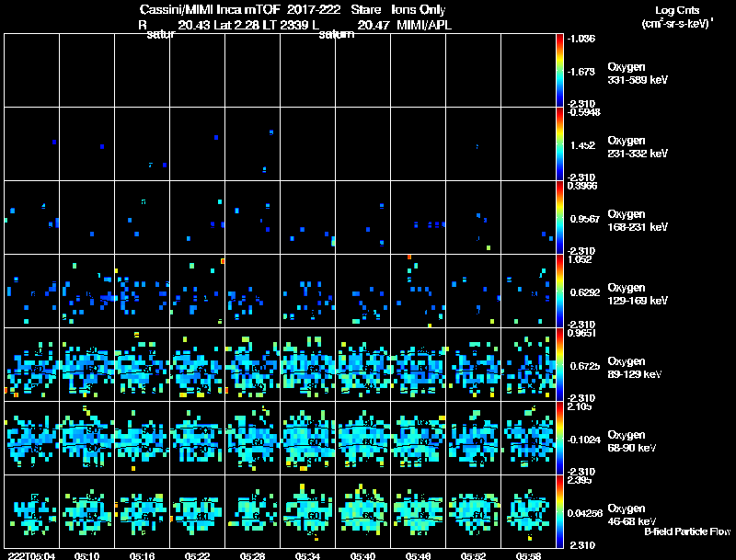Click the Oxygen 46-68 keV panel at 05:58
Image resolution: width=736 pixels, height=560 pixels.
(x=528, y=511)
